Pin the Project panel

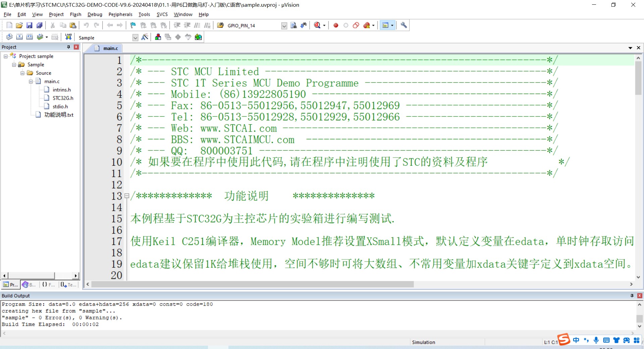coord(68,47)
